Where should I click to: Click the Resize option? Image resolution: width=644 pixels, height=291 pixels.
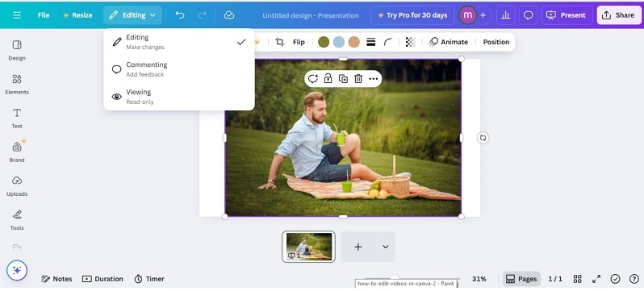click(77, 15)
